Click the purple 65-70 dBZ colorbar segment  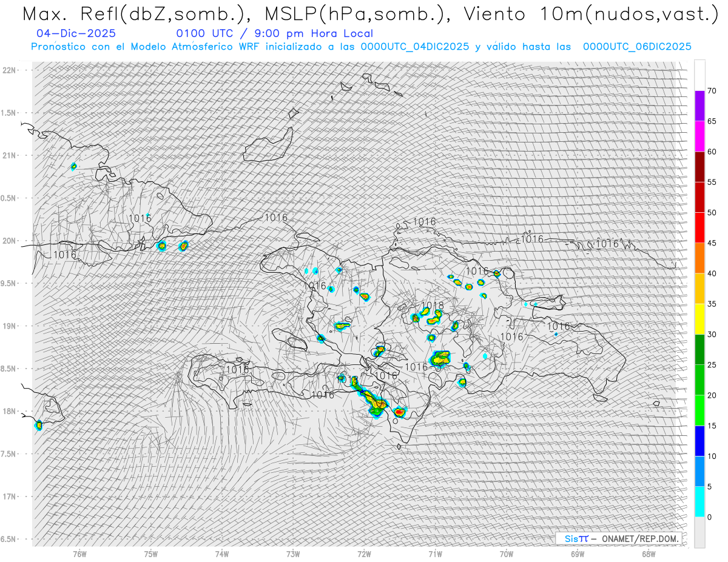point(699,105)
